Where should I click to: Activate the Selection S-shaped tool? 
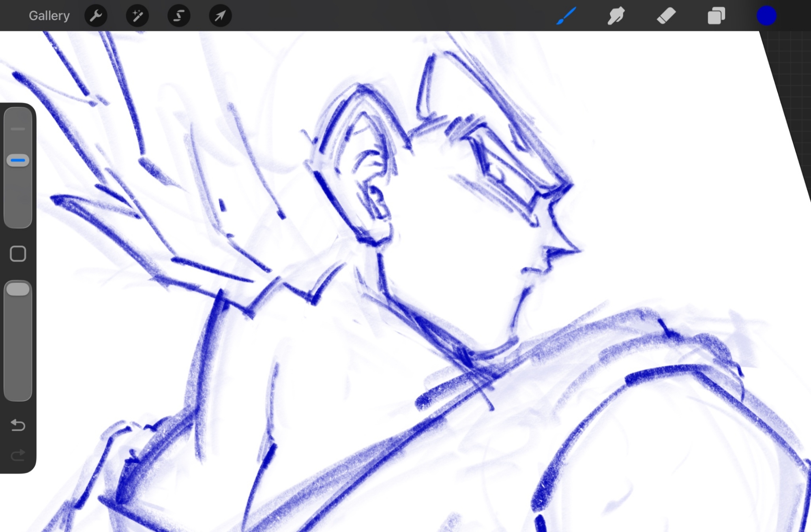(179, 16)
